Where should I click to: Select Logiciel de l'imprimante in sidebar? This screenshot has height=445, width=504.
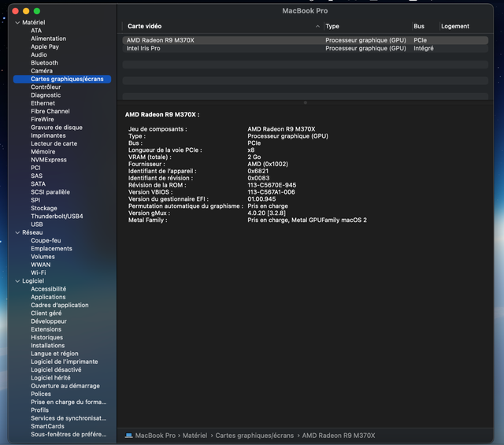click(65, 362)
